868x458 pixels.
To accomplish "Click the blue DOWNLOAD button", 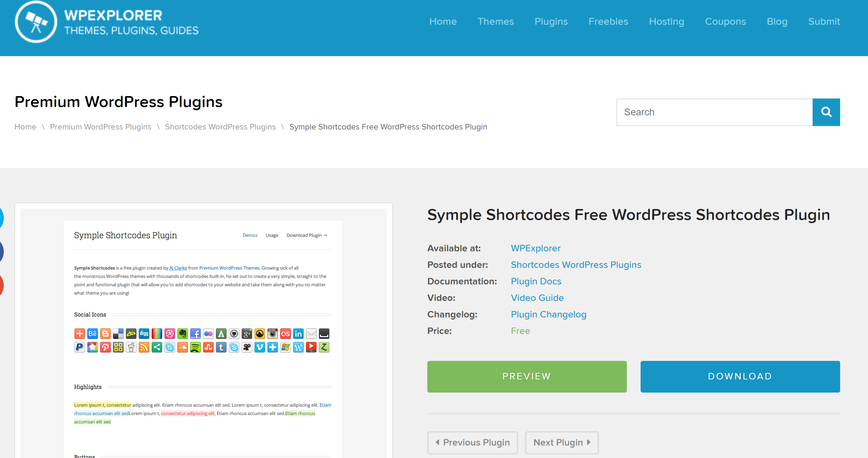I will point(740,376).
